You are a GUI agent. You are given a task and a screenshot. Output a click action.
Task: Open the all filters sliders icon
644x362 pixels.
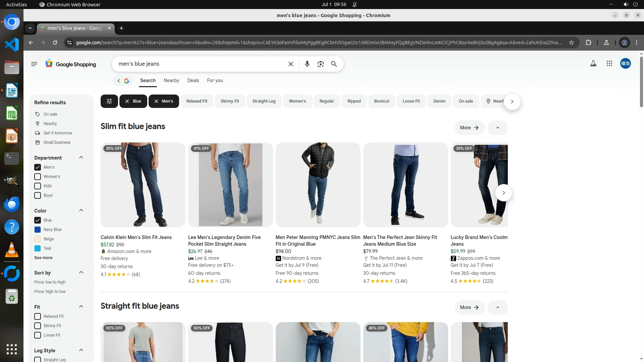[x=109, y=101]
